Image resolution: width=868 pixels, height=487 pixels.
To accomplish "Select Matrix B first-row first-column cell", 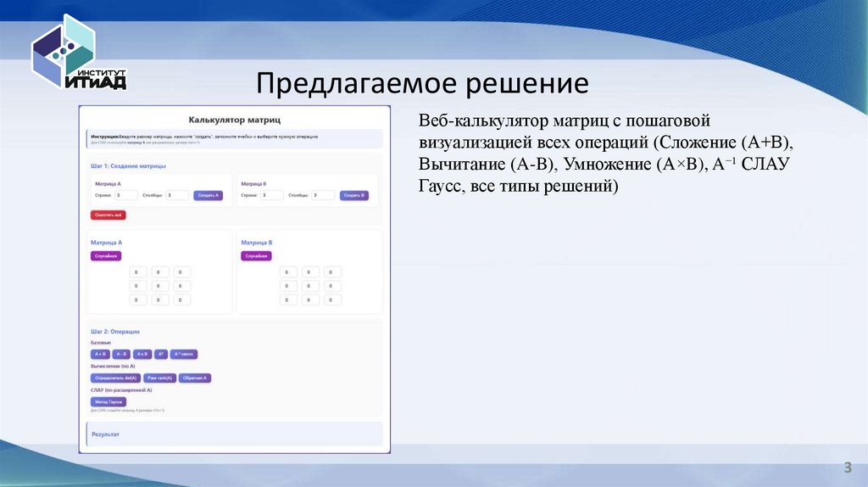I will pyautogui.click(x=288, y=272).
